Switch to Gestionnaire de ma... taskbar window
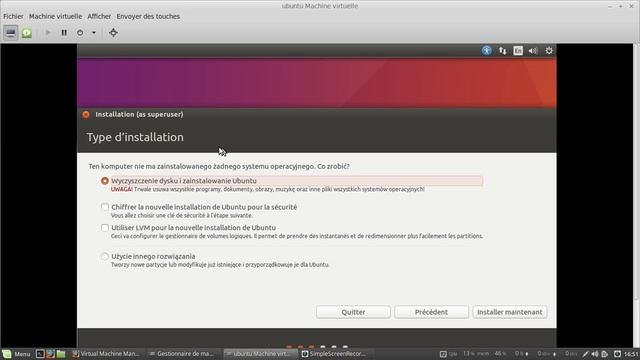Viewport: 640px width, 360px height. (181, 354)
